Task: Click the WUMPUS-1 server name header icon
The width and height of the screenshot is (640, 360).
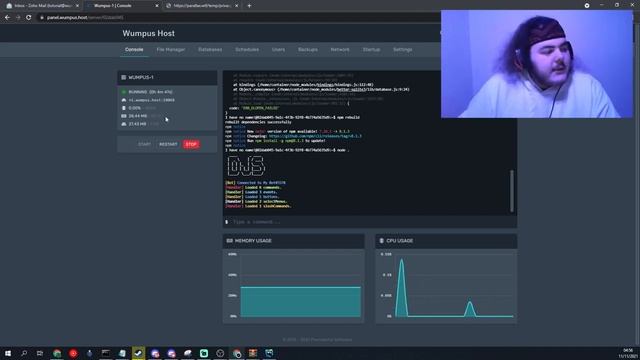Action: (x=124, y=78)
